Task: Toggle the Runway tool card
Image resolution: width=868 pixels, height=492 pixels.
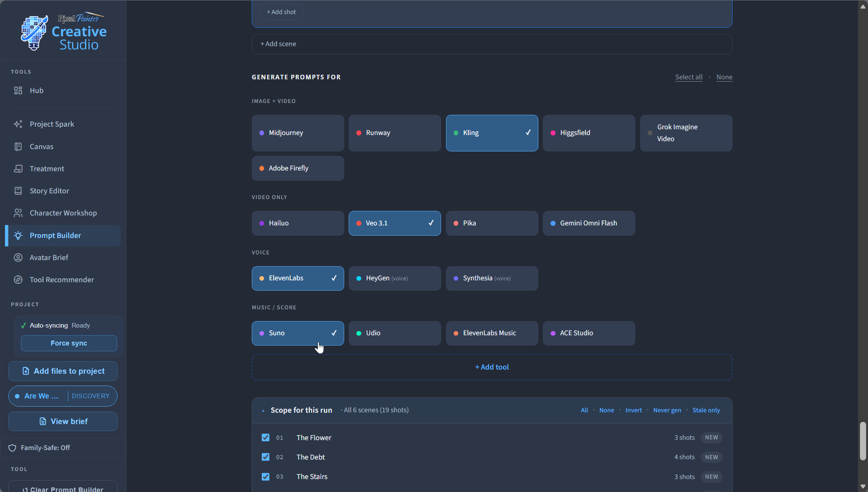Action: (x=395, y=133)
